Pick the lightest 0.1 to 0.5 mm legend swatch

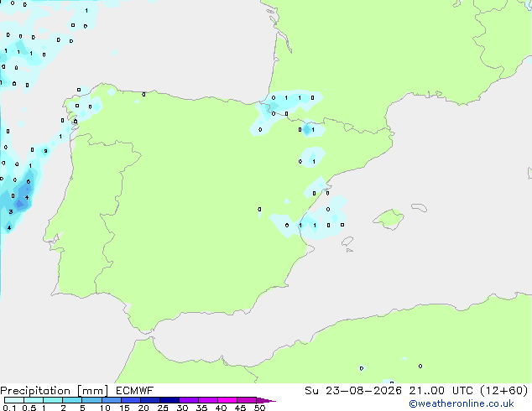pyautogui.click(x=14, y=400)
